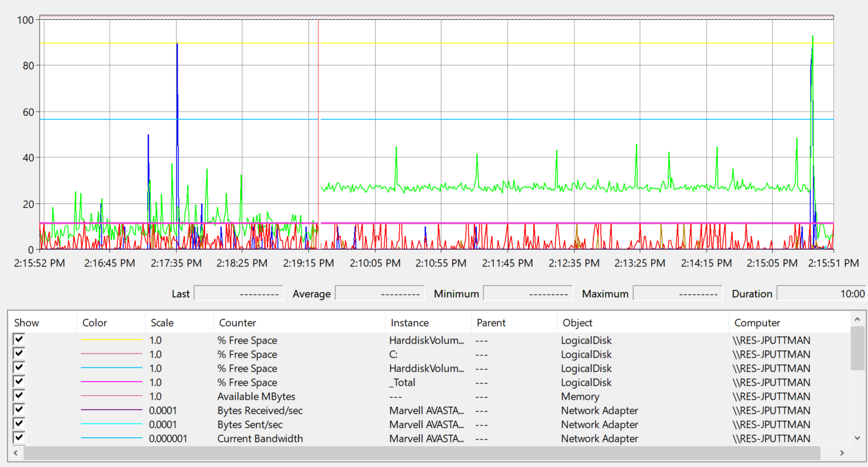Click the Scale column header
This screenshot has width=868, height=467.
tap(162, 323)
